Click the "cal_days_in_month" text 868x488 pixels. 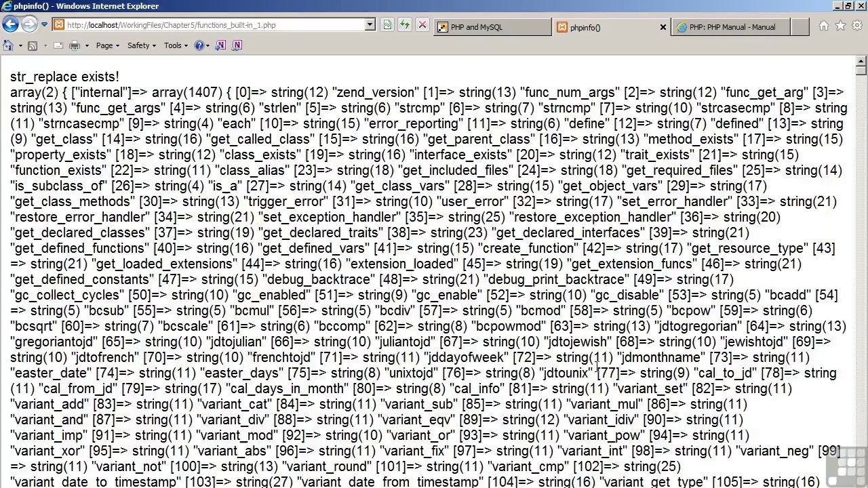tap(288, 388)
